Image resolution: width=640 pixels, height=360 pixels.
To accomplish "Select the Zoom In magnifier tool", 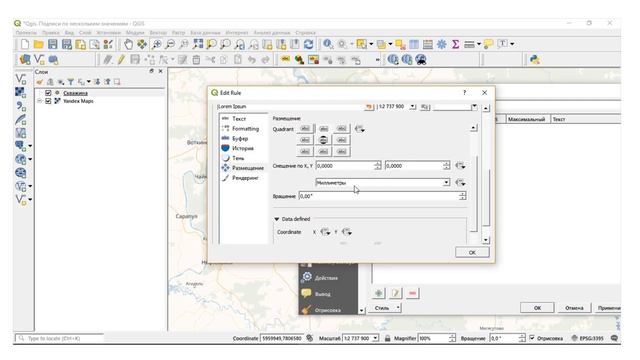I will 156,44.
